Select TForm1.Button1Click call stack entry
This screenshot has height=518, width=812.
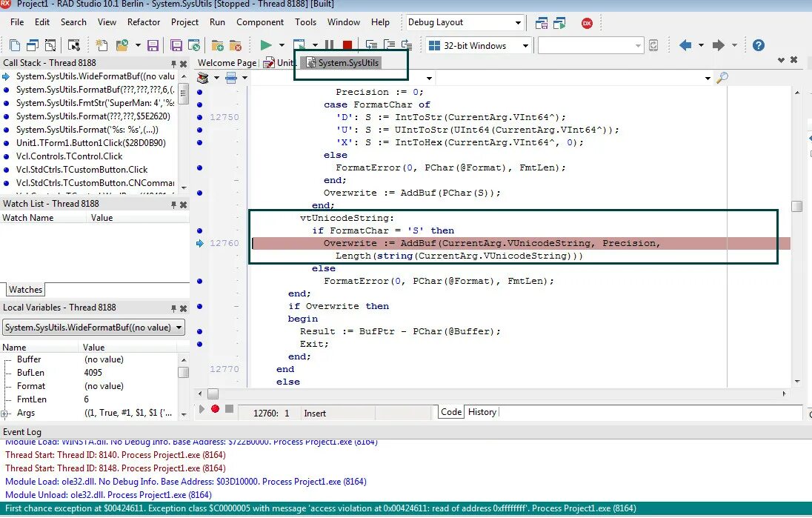90,143
